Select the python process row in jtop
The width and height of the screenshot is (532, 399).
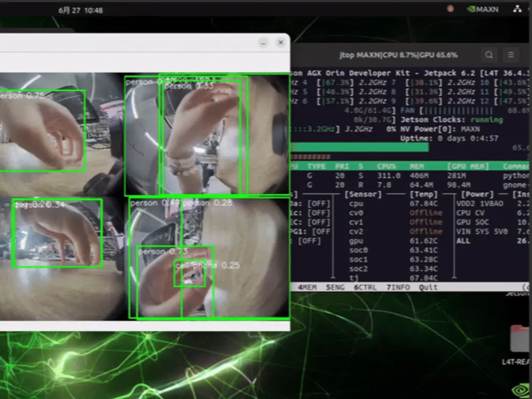coord(402,175)
